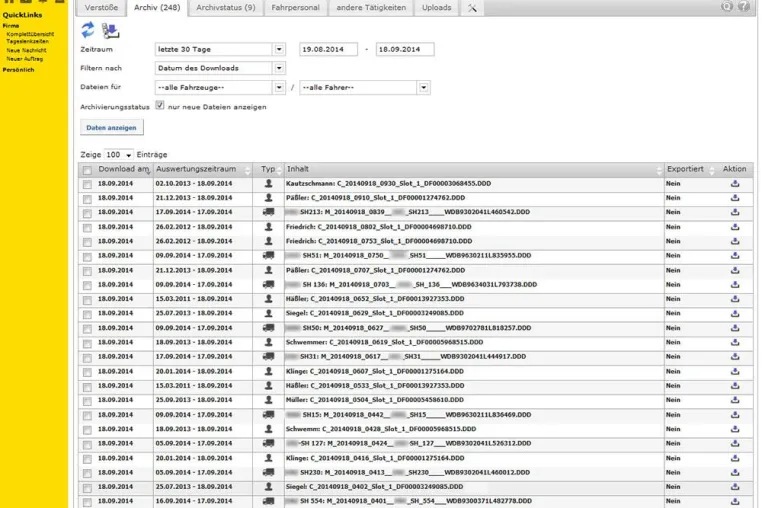Click download icon for SH 136 row

tap(735, 285)
